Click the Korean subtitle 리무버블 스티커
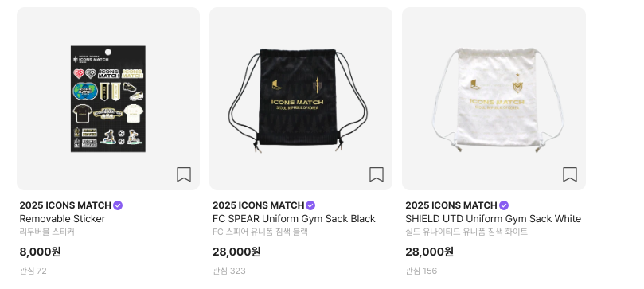The image size is (644, 289). point(47,232)
